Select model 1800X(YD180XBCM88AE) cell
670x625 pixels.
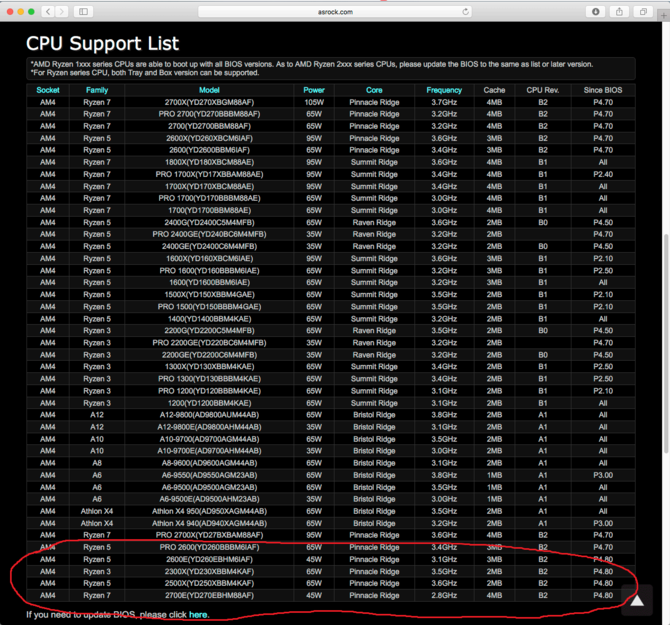[x=209, y=162]
